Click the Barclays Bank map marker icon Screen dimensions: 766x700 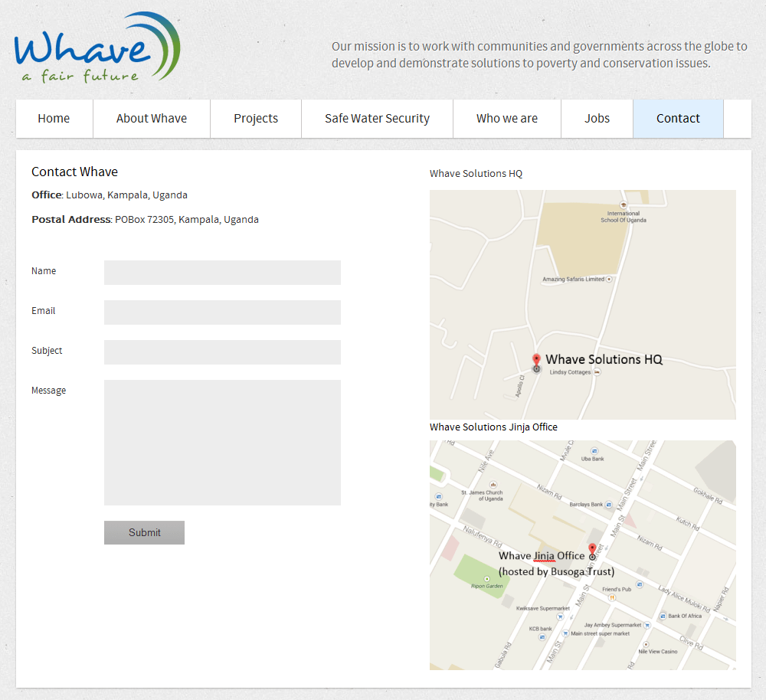coord(609,505)
